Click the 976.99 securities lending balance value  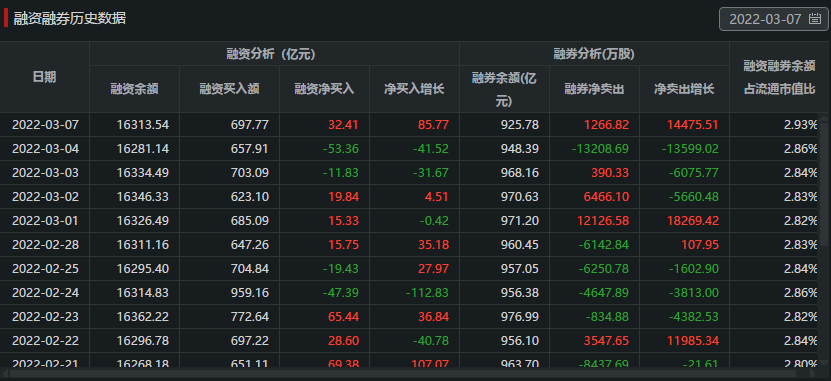tap(520, 317)
